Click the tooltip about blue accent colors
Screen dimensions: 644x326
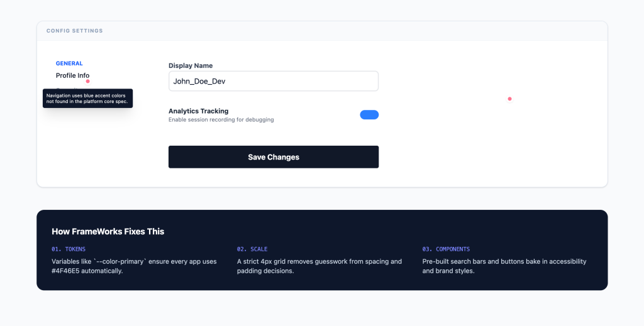(x=87, y=98)
